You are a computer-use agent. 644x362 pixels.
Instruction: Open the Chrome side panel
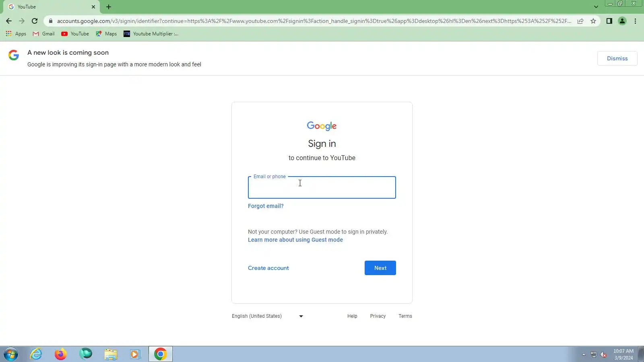point(609,21)
